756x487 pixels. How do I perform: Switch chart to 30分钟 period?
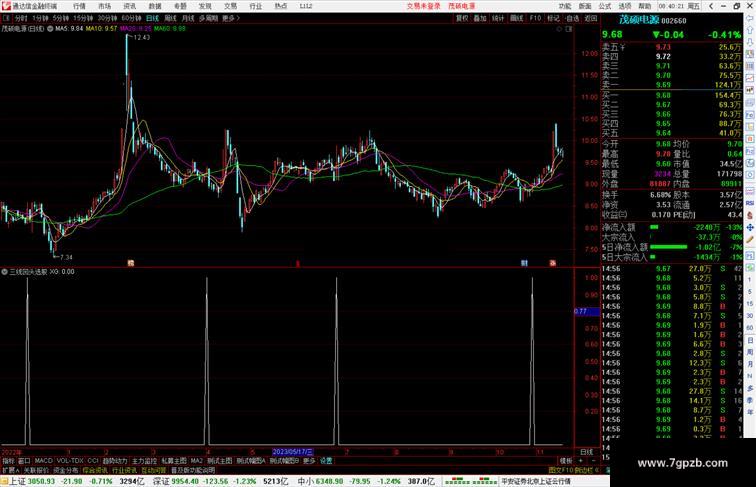[x=107, y=18]
